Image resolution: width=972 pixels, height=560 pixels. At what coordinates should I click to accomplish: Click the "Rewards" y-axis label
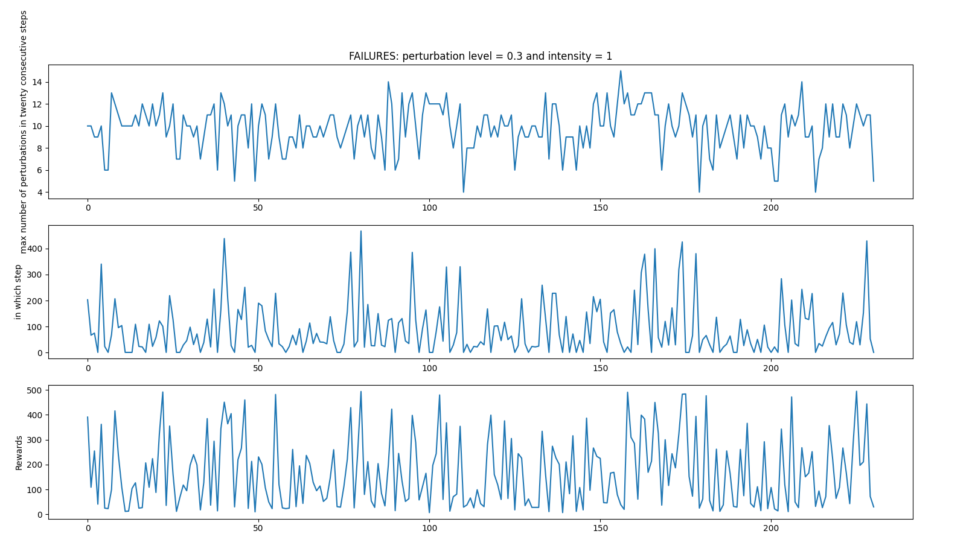pos(19,452)
